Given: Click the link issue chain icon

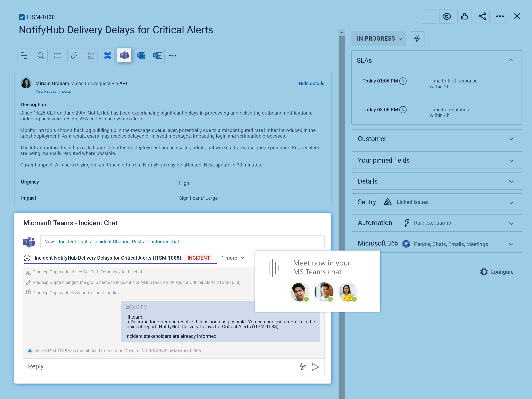Looking at the screenshot, I should 74,56.
